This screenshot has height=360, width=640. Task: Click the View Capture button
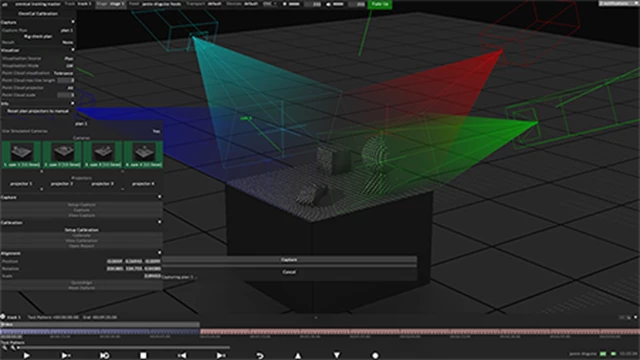82,215
